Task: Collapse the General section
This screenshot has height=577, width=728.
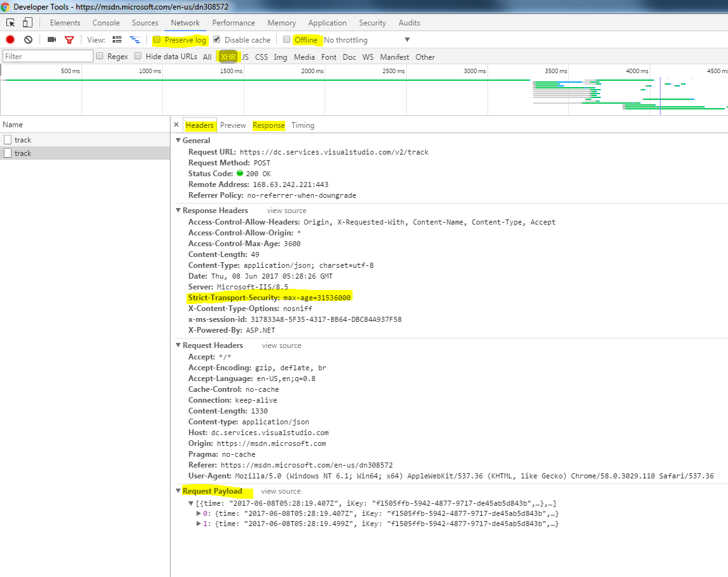Action: pos(178,140)
